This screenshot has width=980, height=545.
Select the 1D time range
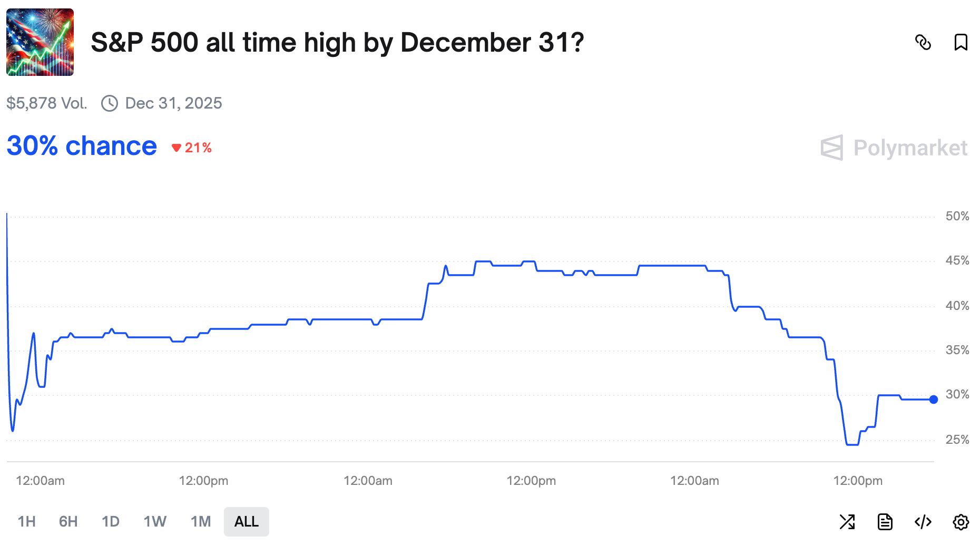pos(110,522)
